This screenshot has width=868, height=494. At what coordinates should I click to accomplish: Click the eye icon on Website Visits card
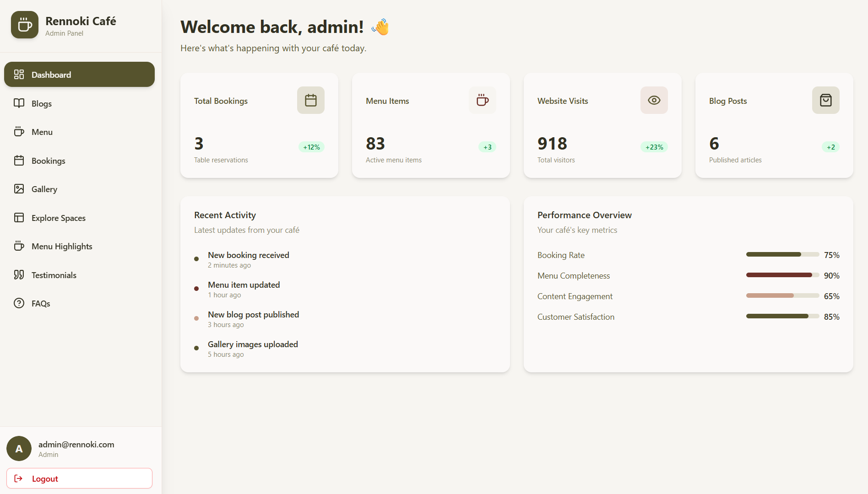pos(654,100)
